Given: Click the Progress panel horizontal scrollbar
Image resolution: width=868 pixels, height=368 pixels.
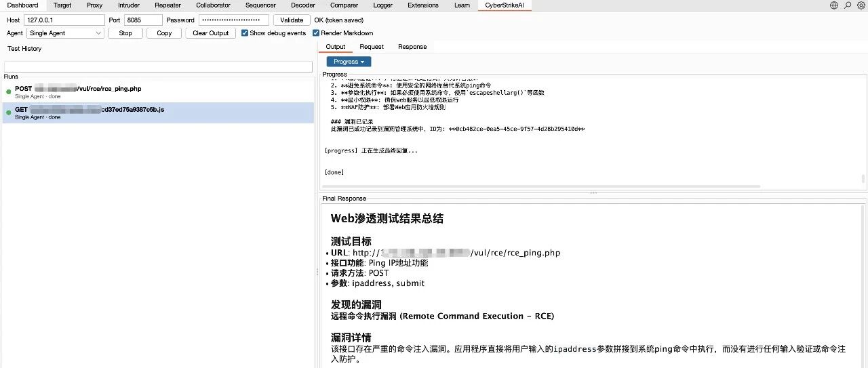Looking at the screenshot, I should point(541,186).
